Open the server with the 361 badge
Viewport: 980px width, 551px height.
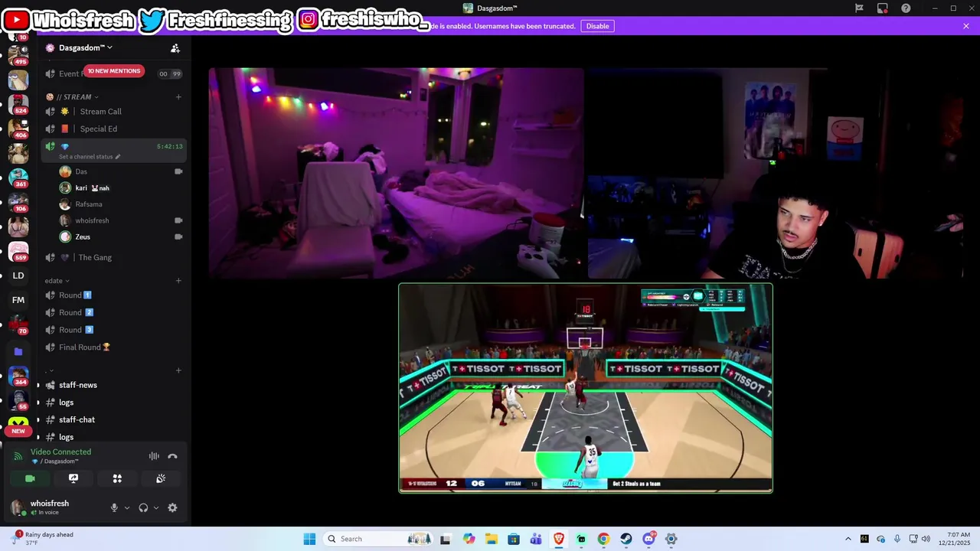coord(18,177)
